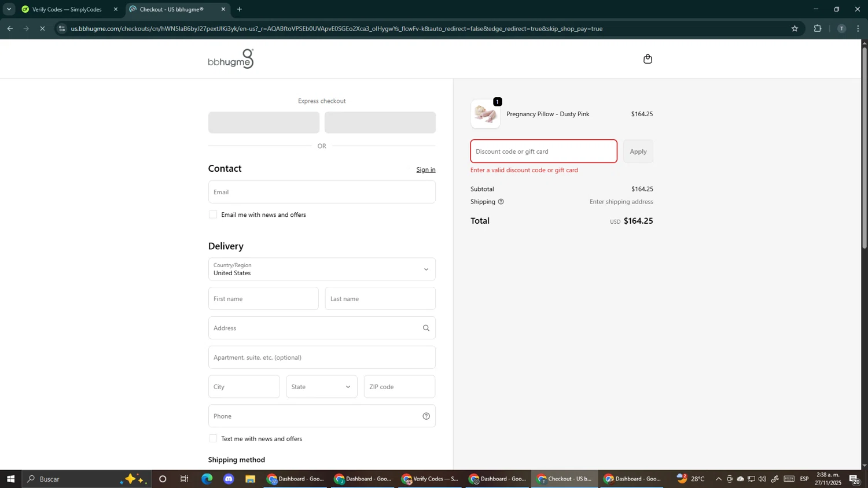The width and height of the screenshot is (868, 488).
Task: Close the Verify Codes tab
Action: click(116, 9)
